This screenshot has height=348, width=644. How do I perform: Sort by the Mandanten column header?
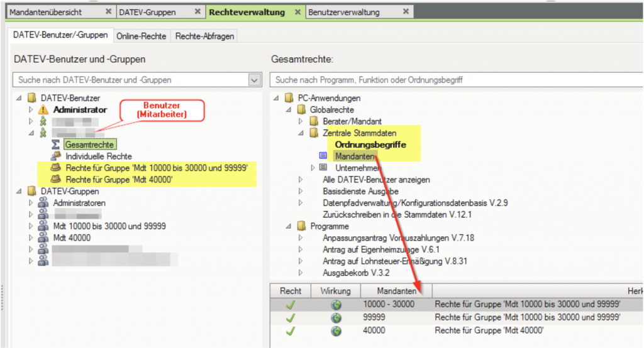click(396, 291)
